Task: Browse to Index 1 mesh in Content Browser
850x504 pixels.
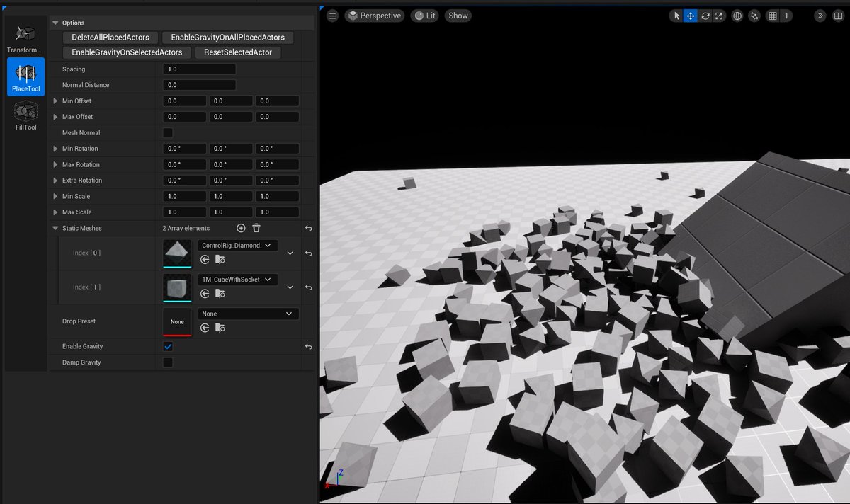Action: 220,293
